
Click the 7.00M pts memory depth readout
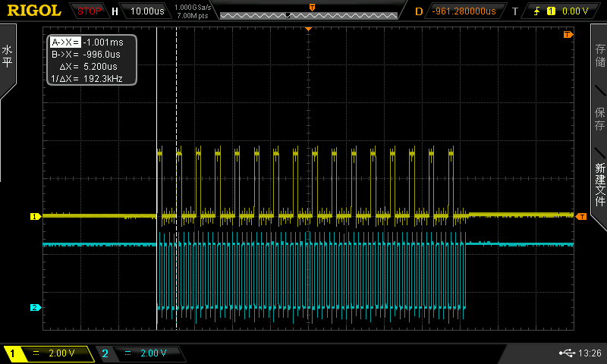tap(193, 16)
